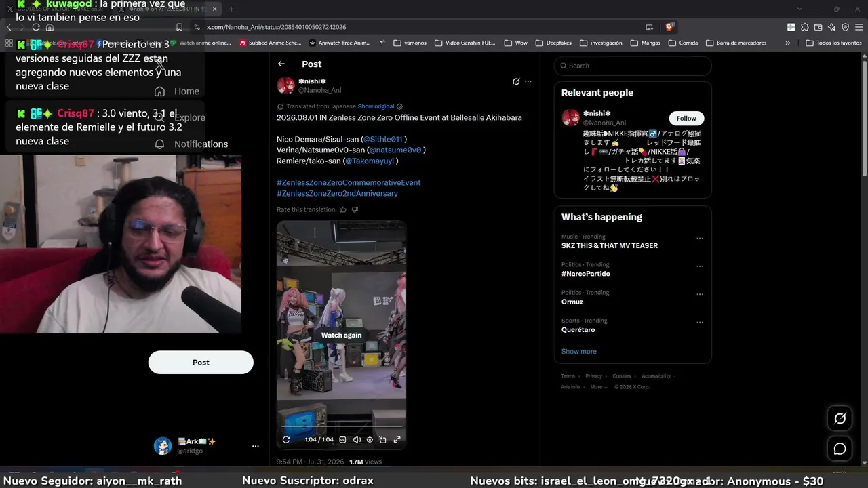Open the tab search chevron in title bar
The height and width of the screenshot is (488, 868).
tap(800, 9)
